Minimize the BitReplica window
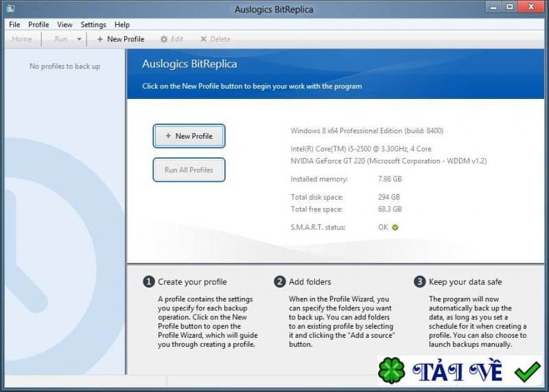Screen dimensions: 549x392 click(x=493, y=7)
